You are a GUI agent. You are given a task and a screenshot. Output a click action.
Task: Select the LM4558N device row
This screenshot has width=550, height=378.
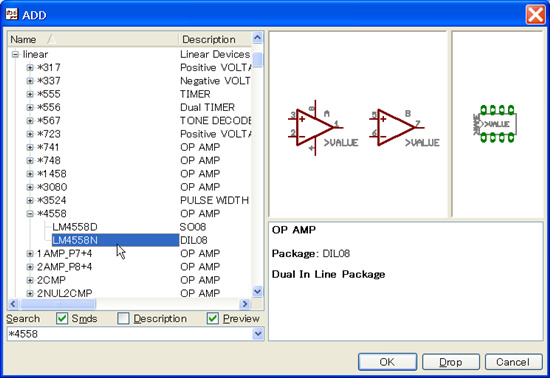click(x=115, y=240)
